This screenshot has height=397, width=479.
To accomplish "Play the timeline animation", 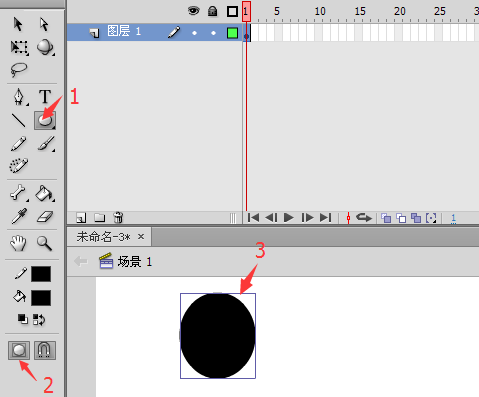I will [x=289, y=218].
